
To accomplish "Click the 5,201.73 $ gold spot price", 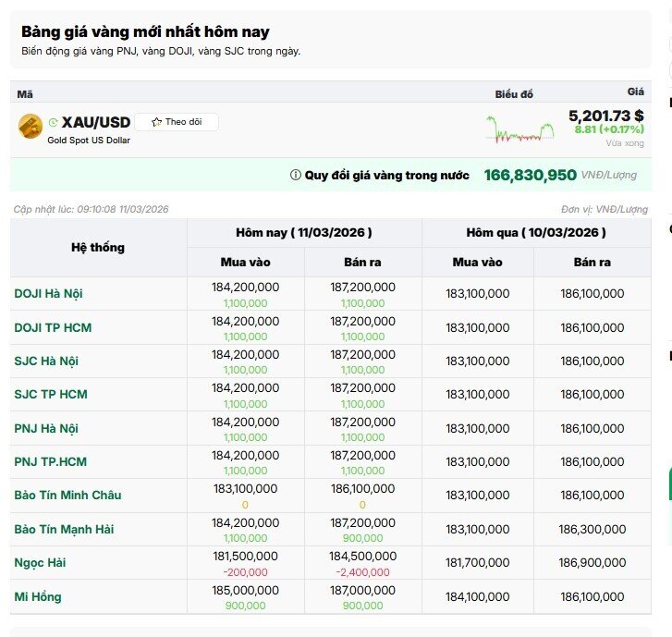I will coord(606,116).
